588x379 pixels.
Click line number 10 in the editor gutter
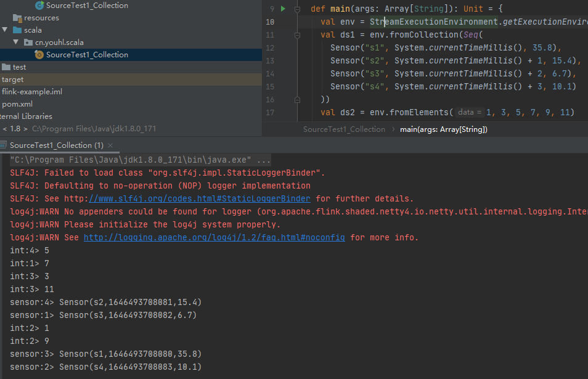point(270,22)
